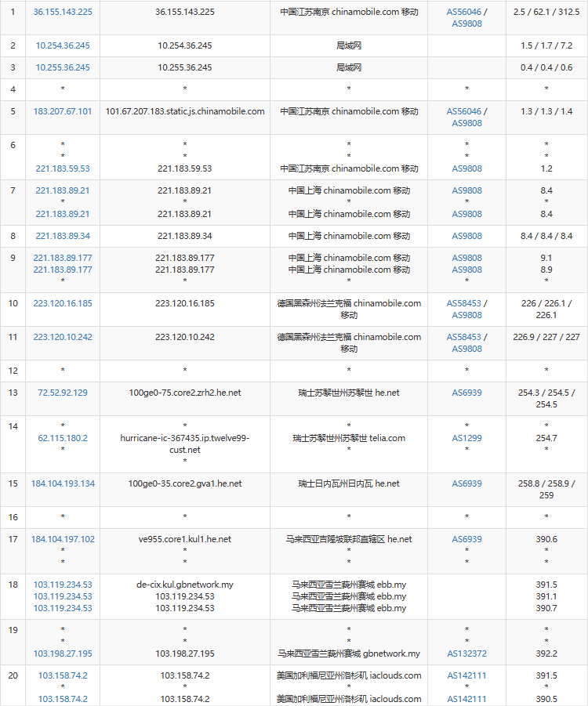Select location 马来西亚雪兰莪州赛城 gbnetwork.my

pos(349,654)
